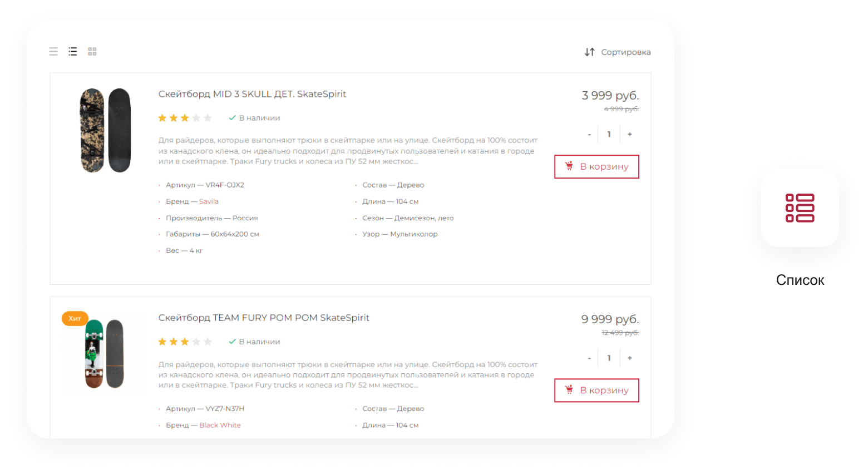
Task: Open Скейтборд MID 3 SKULL product title
Action: (252, 94)
